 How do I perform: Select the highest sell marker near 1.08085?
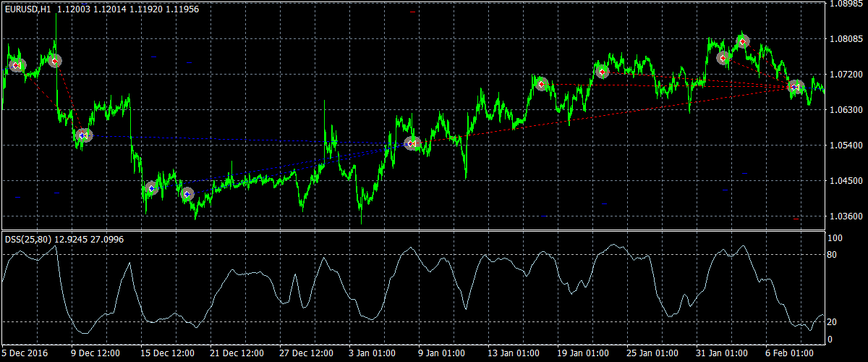pyautogui.click(x=743, y=41)
